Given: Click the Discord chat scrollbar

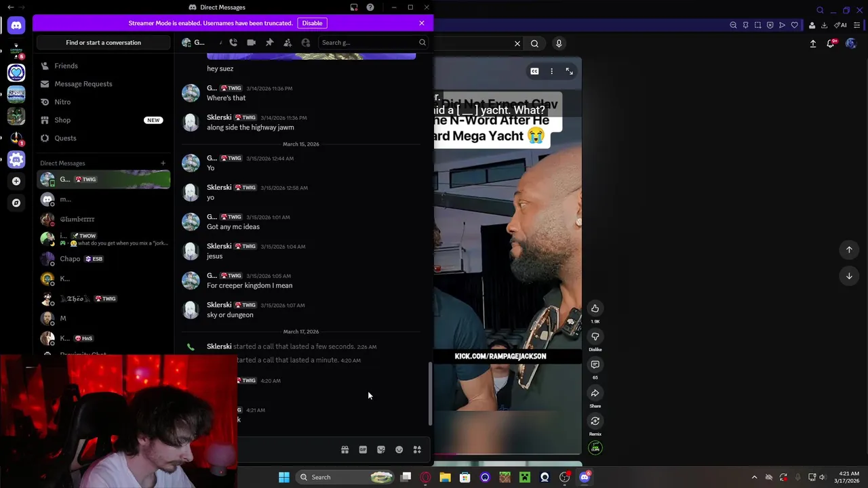Looking at the screenshot, I should 430,394.
